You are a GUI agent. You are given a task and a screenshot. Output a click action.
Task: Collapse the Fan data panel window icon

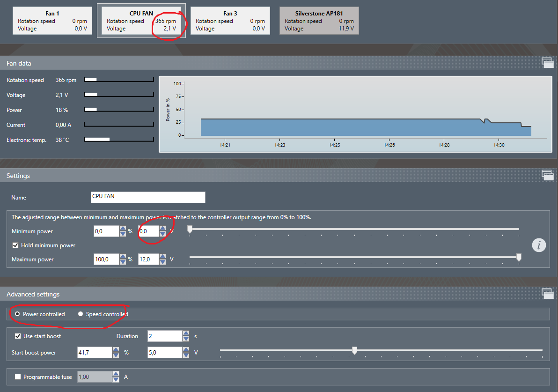[x=547, y=63]
